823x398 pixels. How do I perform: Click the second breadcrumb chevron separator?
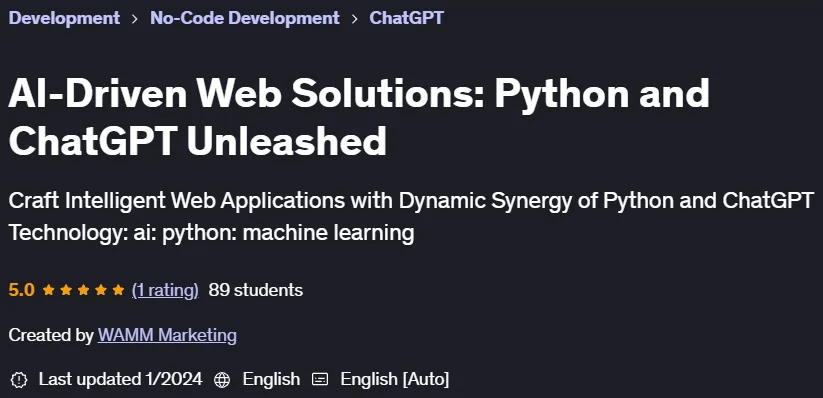[x=355, y=19]
